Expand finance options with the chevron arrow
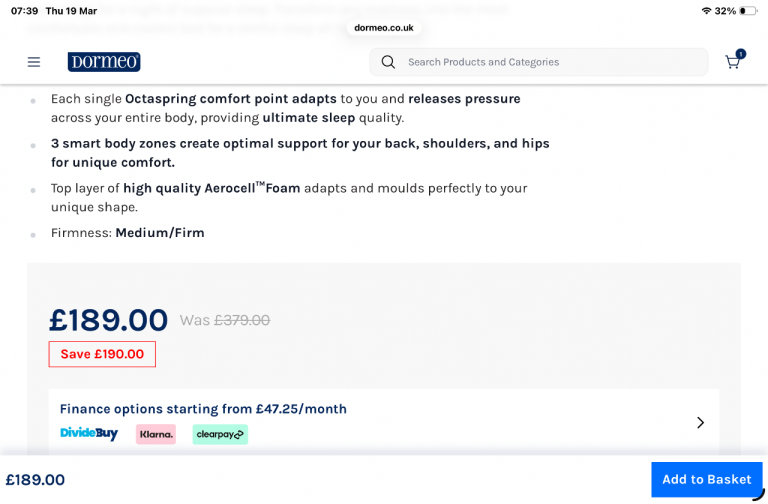The image size is (768, 504). [x=700, y=423]
